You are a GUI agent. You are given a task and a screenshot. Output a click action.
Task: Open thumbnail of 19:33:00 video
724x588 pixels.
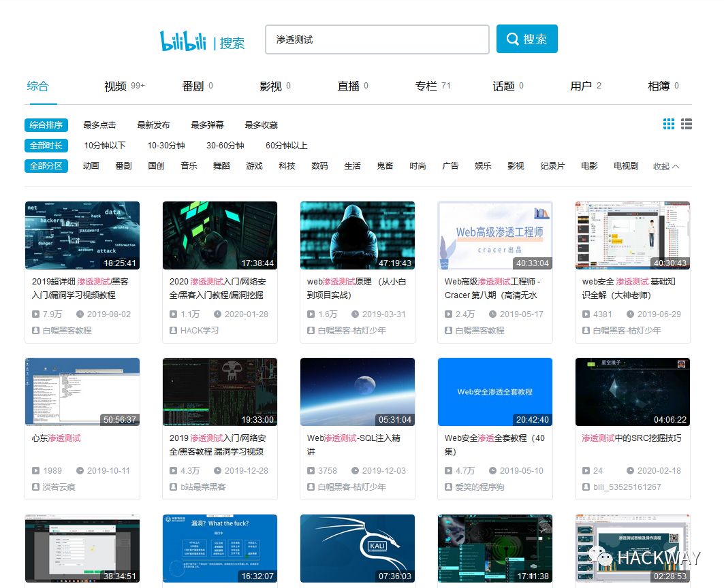(x=220, y=392)
